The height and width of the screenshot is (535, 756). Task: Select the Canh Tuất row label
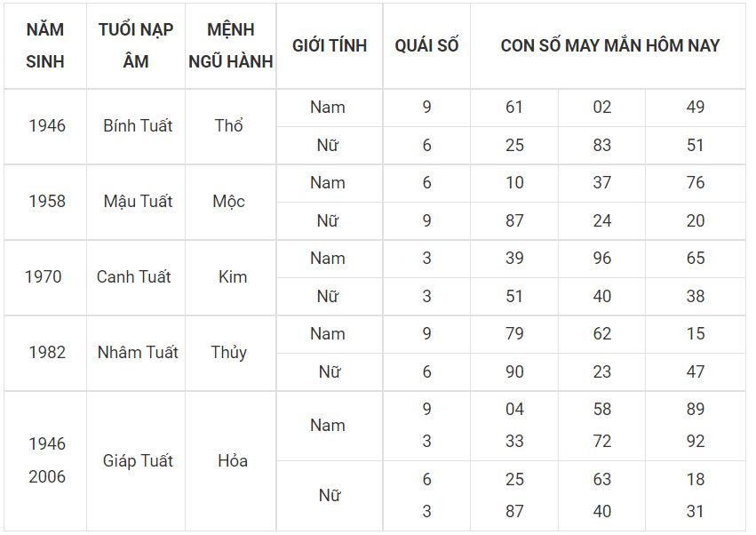point(133,277)
